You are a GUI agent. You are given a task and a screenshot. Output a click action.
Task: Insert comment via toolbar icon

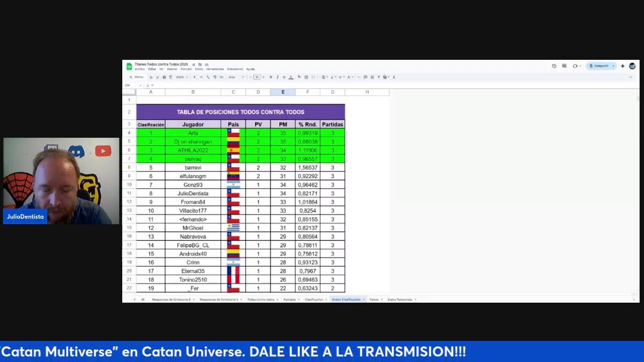tap(365, 77)
